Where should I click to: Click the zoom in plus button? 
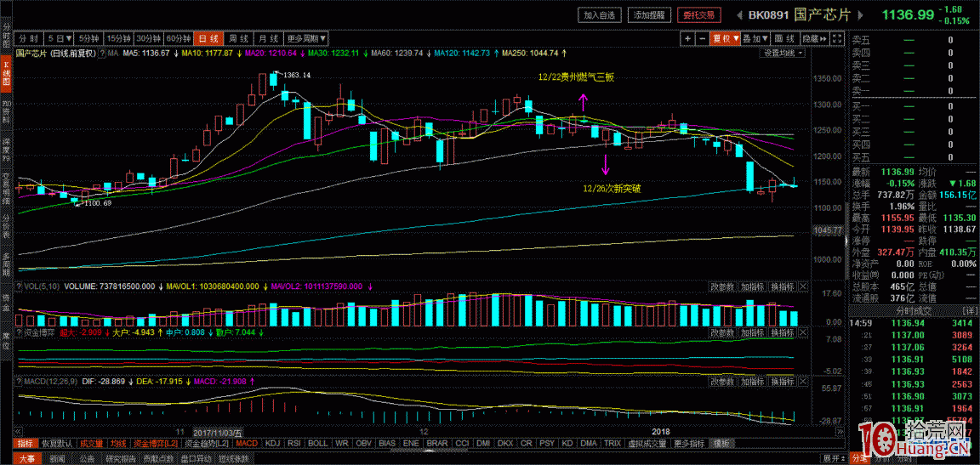(x=687, y=39)
